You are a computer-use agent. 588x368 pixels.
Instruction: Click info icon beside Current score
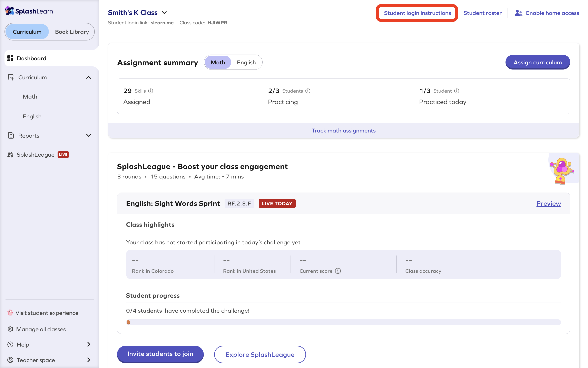click(x=338, y=271)
